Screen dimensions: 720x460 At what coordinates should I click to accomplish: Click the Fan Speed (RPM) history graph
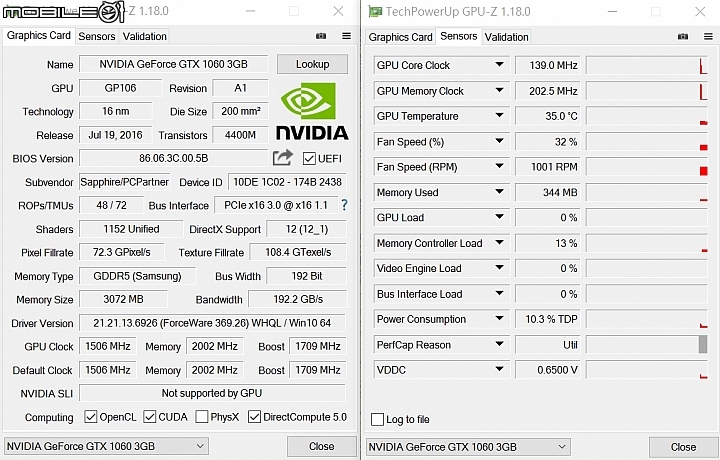pos(647,167)
